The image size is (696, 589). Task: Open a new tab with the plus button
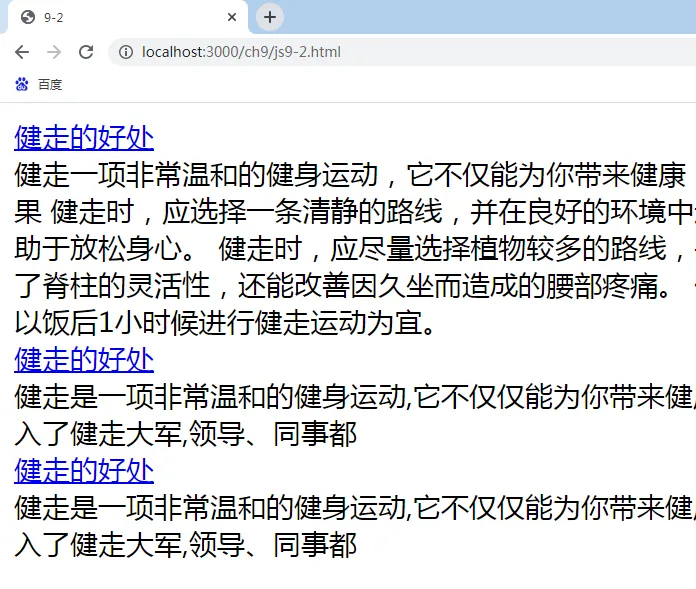pos(270,17)
